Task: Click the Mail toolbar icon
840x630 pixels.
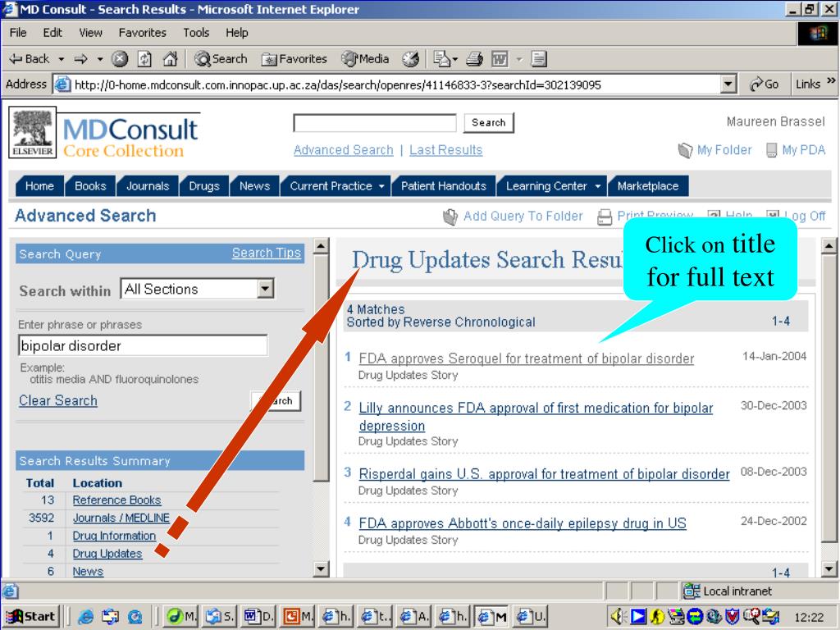Action: 441,59
